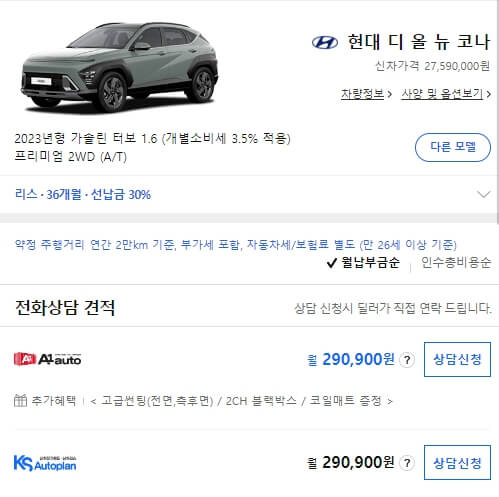This screenshot has width=499, height=497.
Task: Click the KS Autoplan dealer logo
Action: pos(45,463)
